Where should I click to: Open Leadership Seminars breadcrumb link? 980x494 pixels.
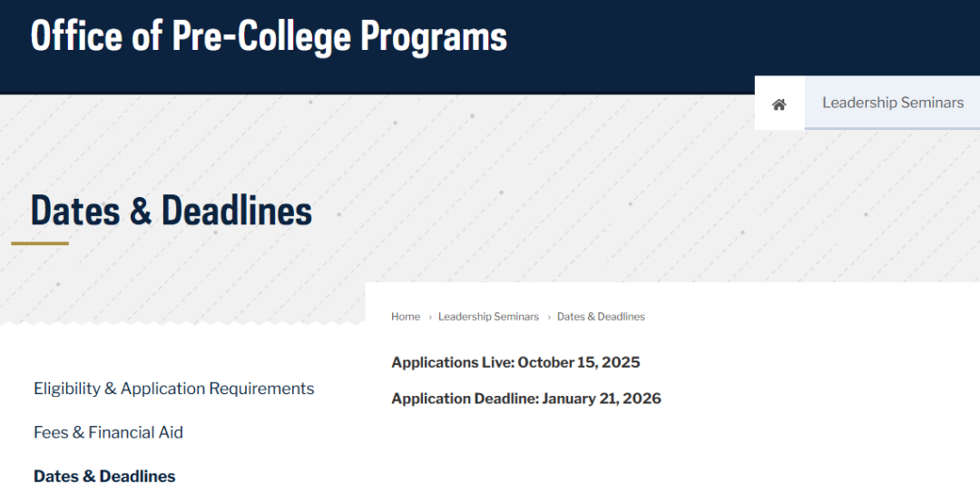pyautogui.click(x=488, y=317)
